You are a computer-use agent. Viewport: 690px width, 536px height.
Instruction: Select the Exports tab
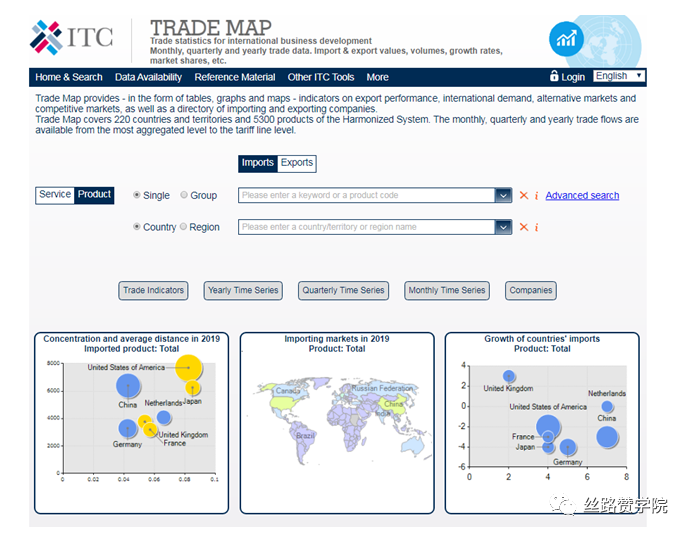point(297,163)
